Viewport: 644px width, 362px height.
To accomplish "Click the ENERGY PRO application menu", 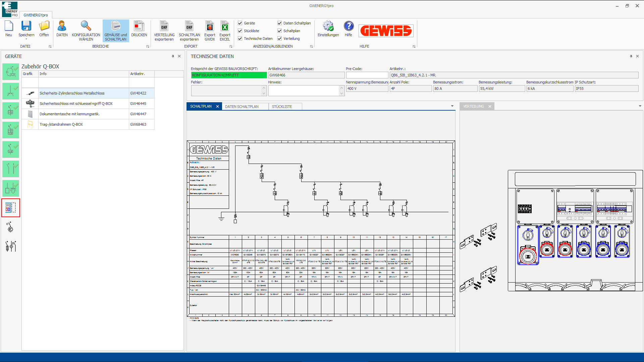I will 10,9.
